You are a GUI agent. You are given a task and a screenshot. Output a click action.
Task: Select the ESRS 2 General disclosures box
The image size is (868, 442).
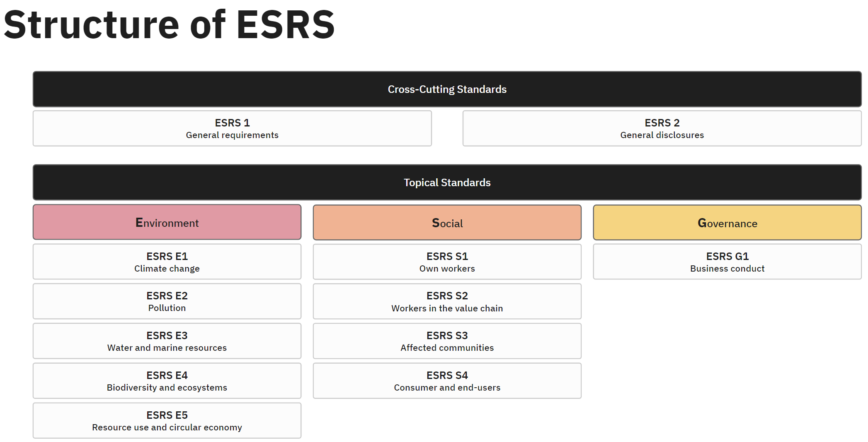pos(662,128)
